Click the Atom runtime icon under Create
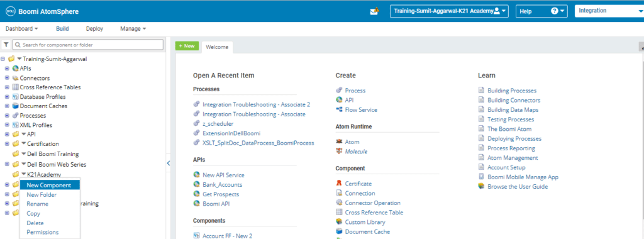The image size is (644, 239). [339, 142]
